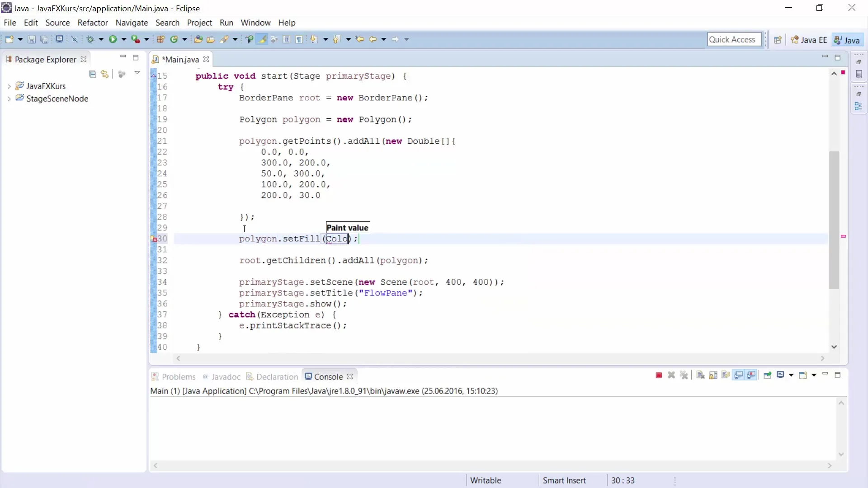Click the Run Last Tool external icon
This screenshot has width=868, height=488.
tap(135, 39)
